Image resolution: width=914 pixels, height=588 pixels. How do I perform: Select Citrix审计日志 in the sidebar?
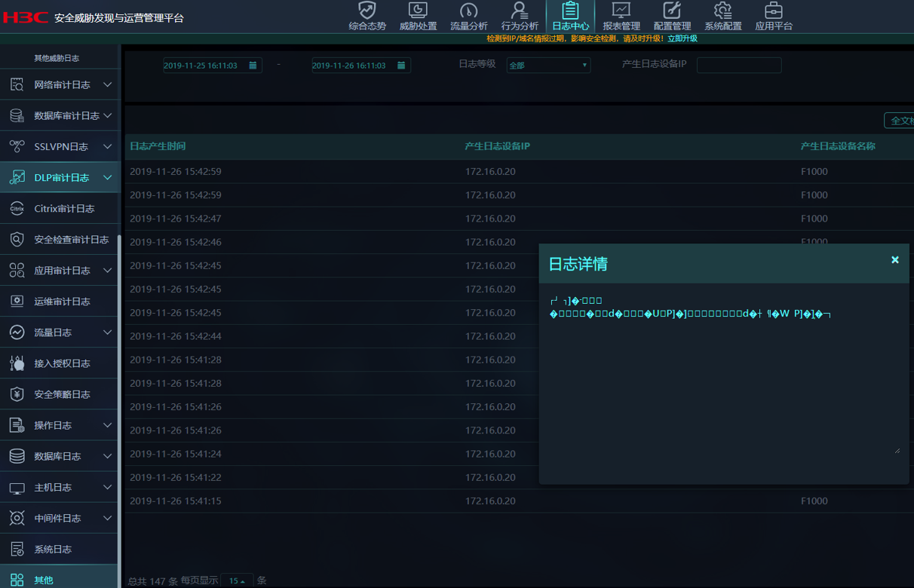click(x=64, y=209)
